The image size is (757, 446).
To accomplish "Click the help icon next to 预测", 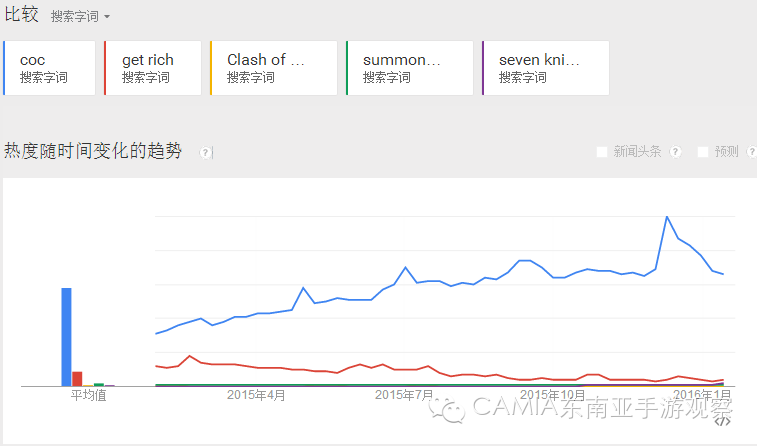I will 751,152.
